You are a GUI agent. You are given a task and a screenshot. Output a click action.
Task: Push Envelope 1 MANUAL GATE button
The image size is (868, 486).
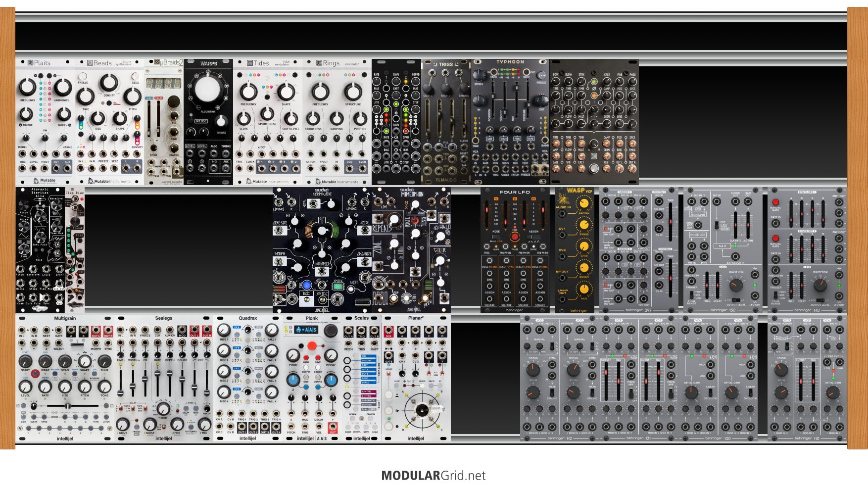[775, 202]
